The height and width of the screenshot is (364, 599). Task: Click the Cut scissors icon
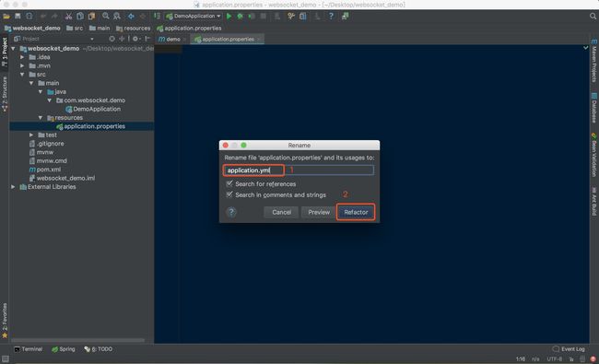tap(68, 17)
